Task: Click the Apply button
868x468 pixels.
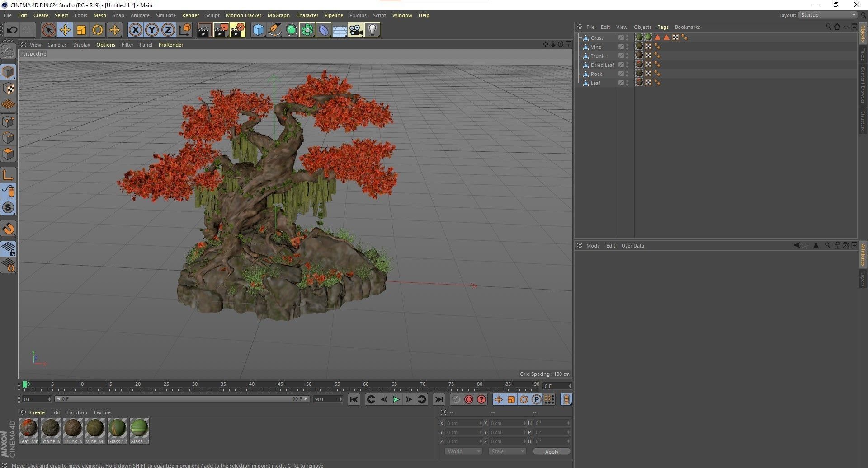Action: [x=552, y=452]
